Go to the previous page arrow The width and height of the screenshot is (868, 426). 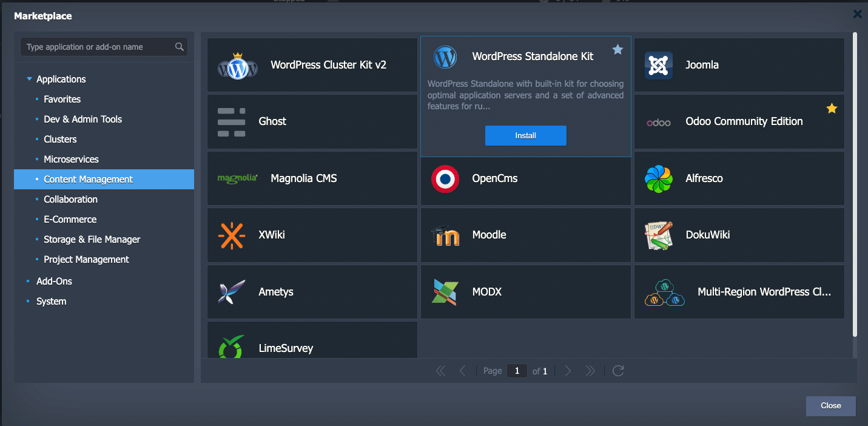pos(463,371)
